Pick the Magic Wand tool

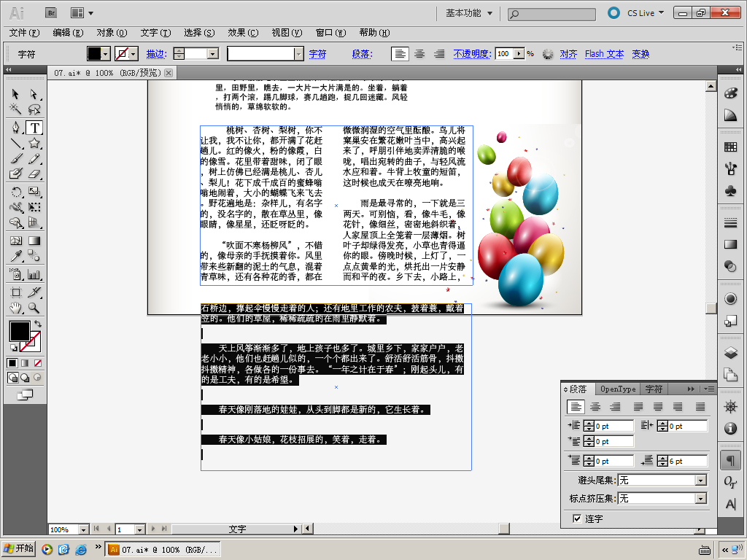coord(15,109)
